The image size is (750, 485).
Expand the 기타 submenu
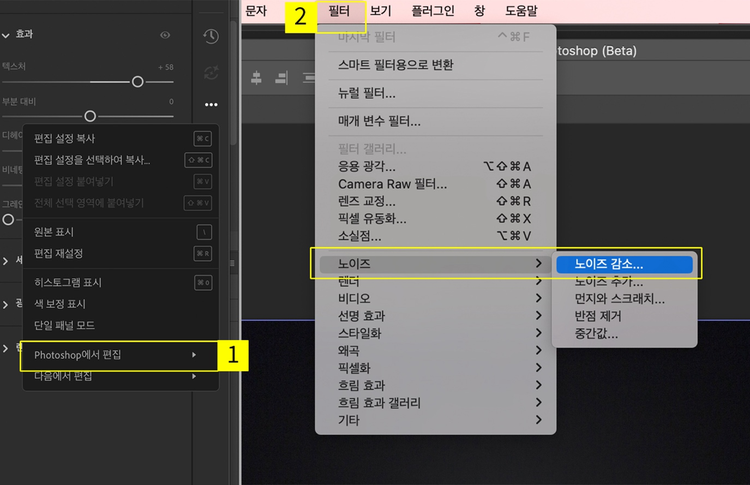(436, 420)
